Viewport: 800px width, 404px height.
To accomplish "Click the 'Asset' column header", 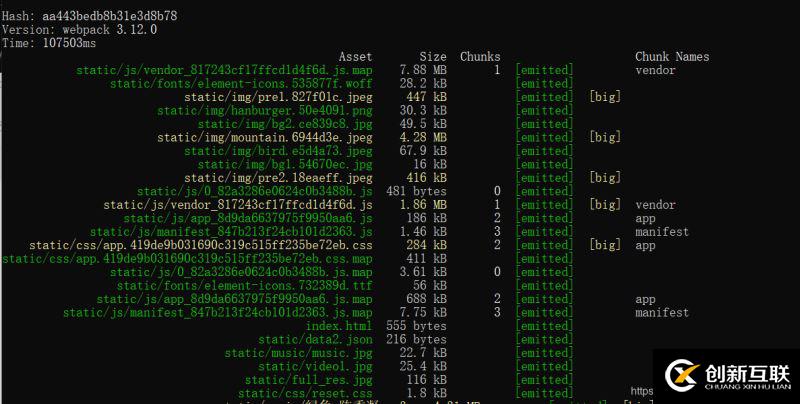I will [355, 57].
